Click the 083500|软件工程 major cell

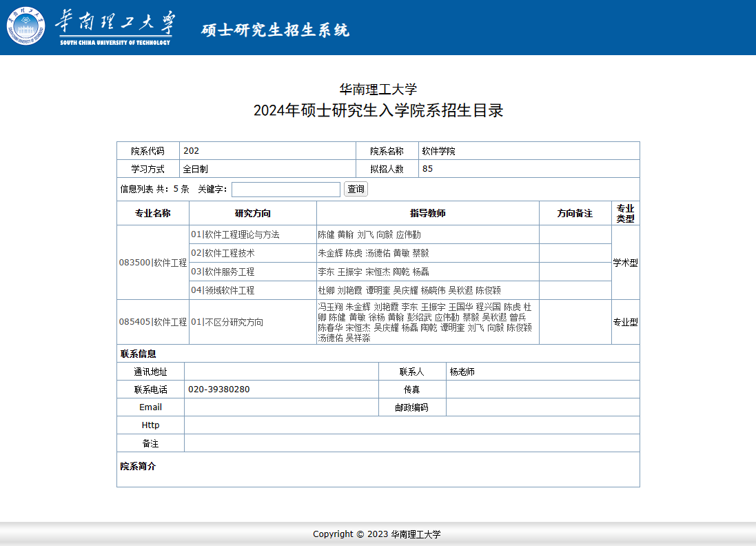pos(153,263)
